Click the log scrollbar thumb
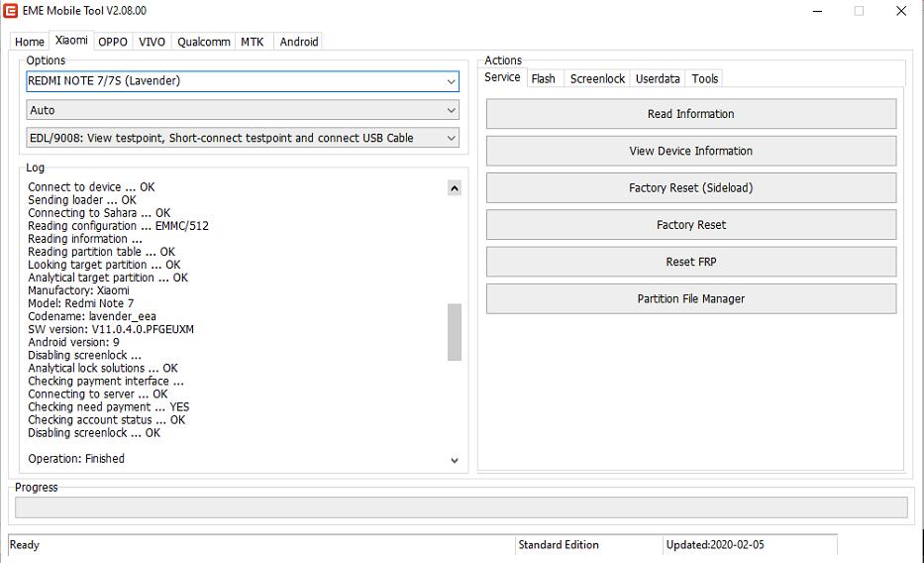 (455, 332)
